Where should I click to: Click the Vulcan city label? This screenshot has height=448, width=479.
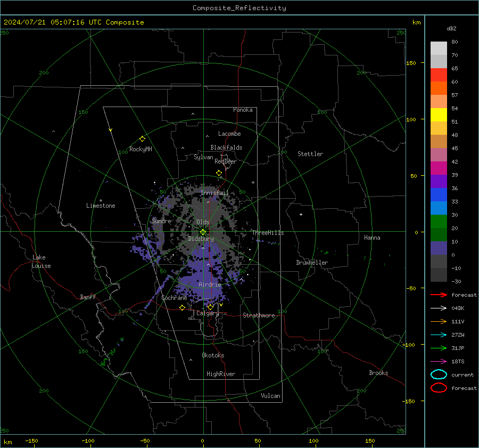[270, 396]
